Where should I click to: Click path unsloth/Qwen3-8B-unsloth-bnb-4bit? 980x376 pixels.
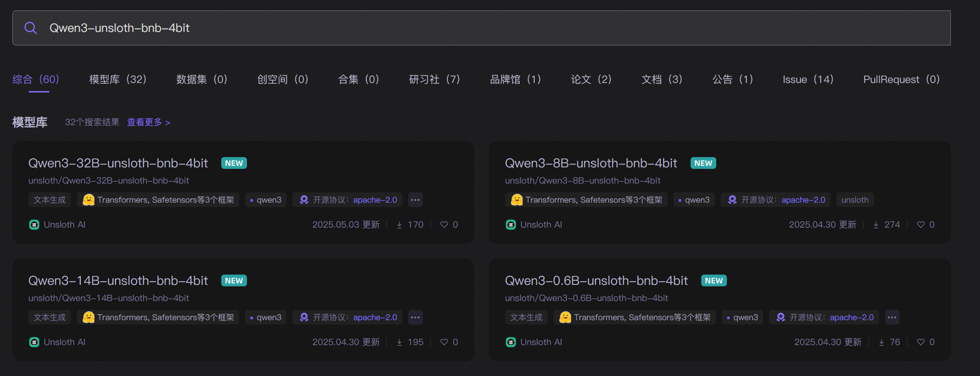[583, 180]
